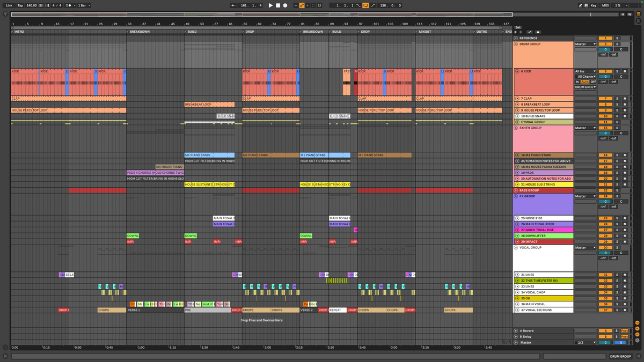This screenshot has width=644, height=362.
Task: Click the A Reverb Post button
Action: point(624,331)
